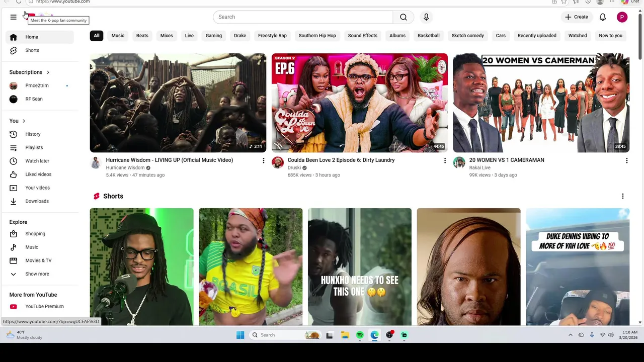Open Druski channel avatar
The image size is (644, 362).
(x=278, y=162)
